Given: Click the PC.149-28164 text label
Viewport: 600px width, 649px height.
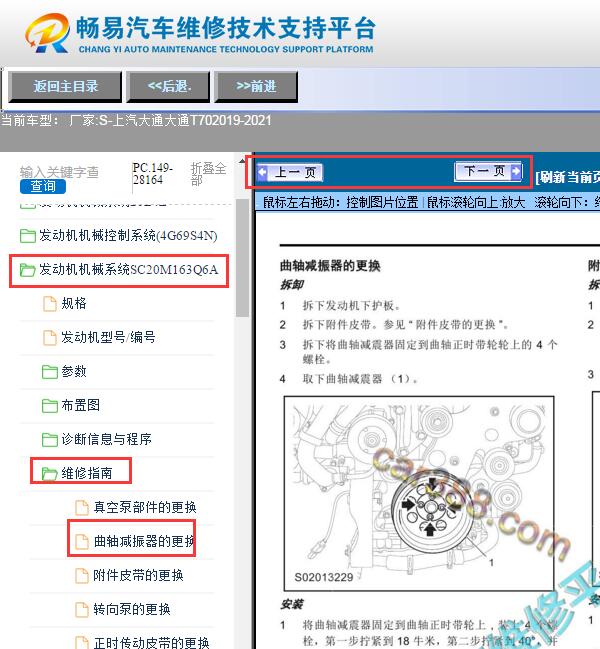Looking at the screenshot, I should click(152, 174).
